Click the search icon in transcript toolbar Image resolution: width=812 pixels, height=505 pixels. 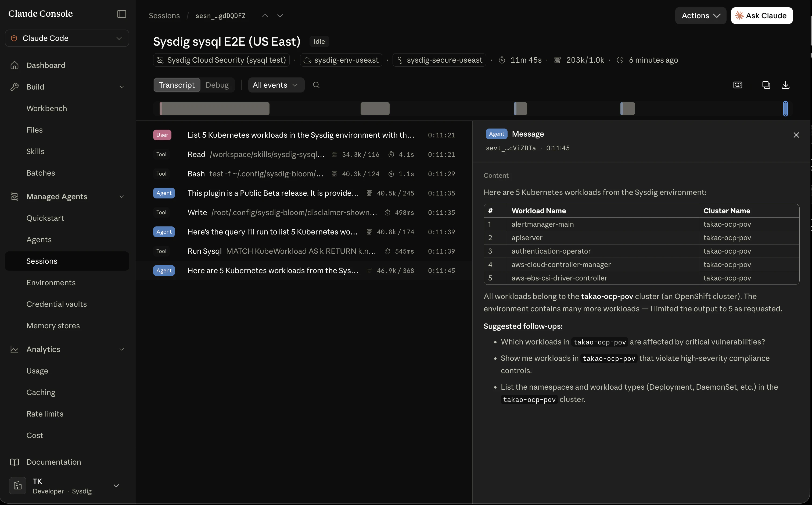click(316, 85)
